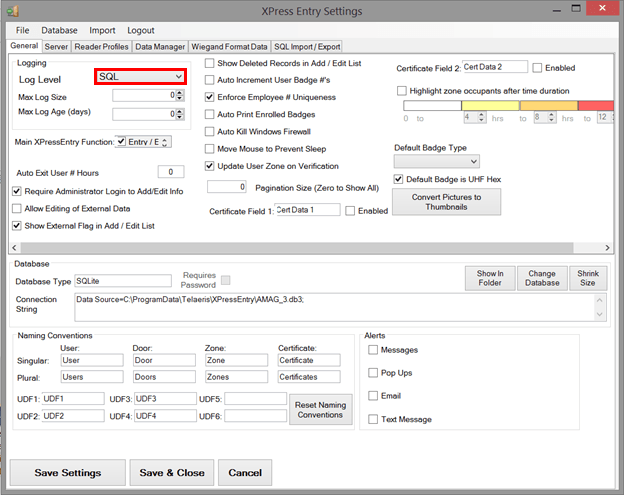Screen dimensions: 624x495
Task: Uncheck Show External Flag in Add / Edit List
Action: coord(17,226)
